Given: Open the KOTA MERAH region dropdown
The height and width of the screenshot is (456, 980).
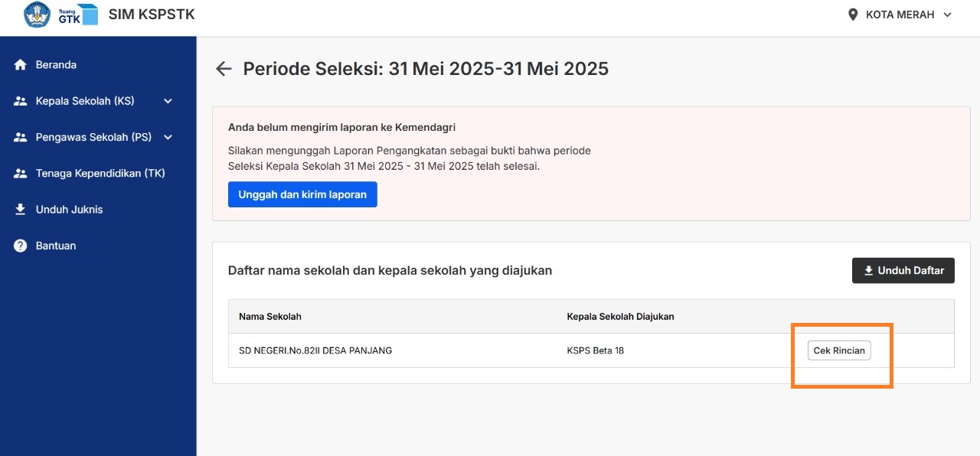Looking at the screenshot, I should [x=900, y=15].
